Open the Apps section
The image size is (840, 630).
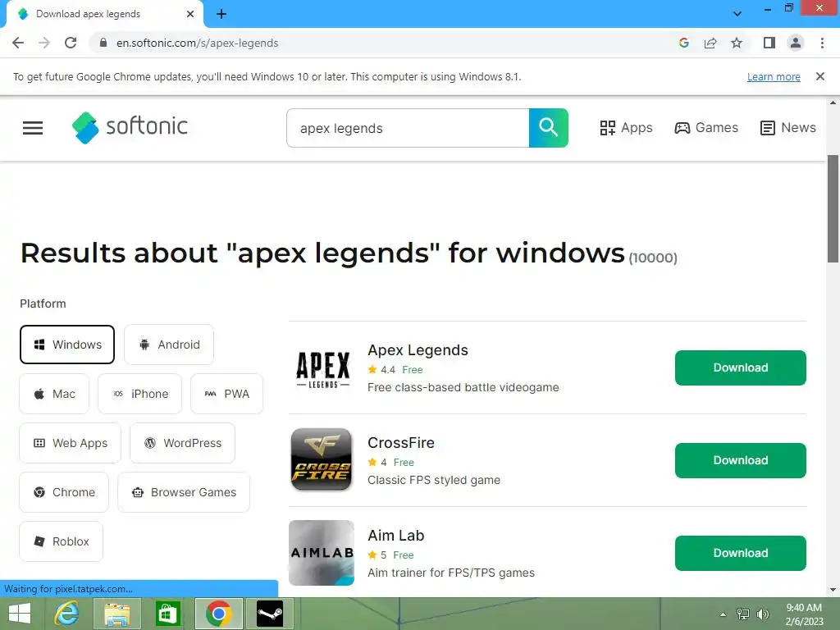click(x=626, y=127)
